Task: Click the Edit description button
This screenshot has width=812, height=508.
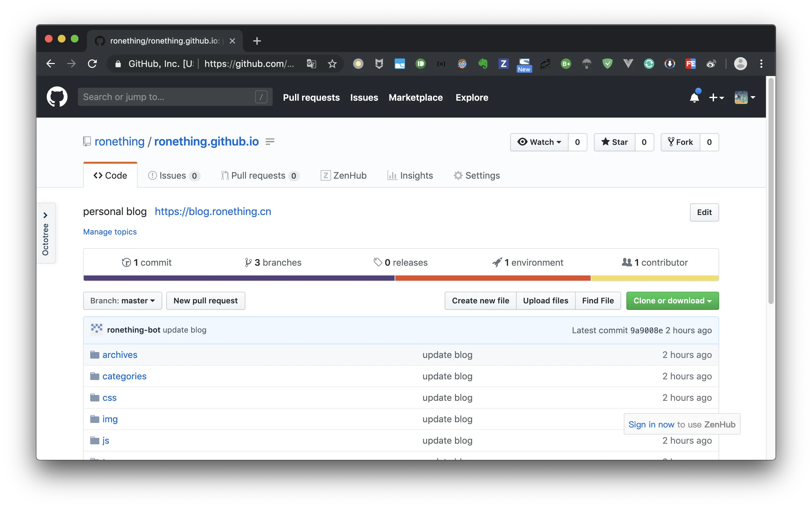Action: pyautogui.click(x=704, y=212)
